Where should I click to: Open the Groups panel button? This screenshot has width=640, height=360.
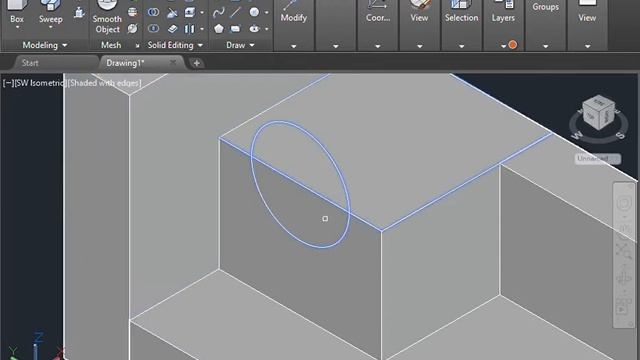coord(545,7)
